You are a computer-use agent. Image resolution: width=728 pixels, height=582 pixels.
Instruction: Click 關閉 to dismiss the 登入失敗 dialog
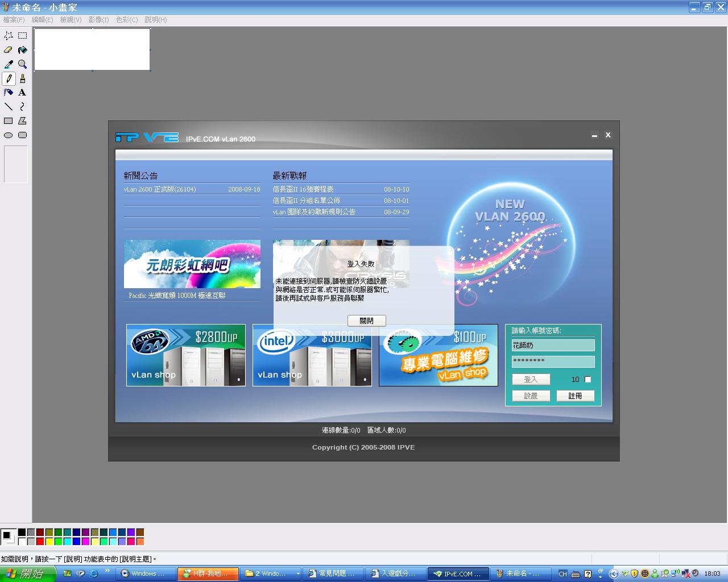(367, 321)
